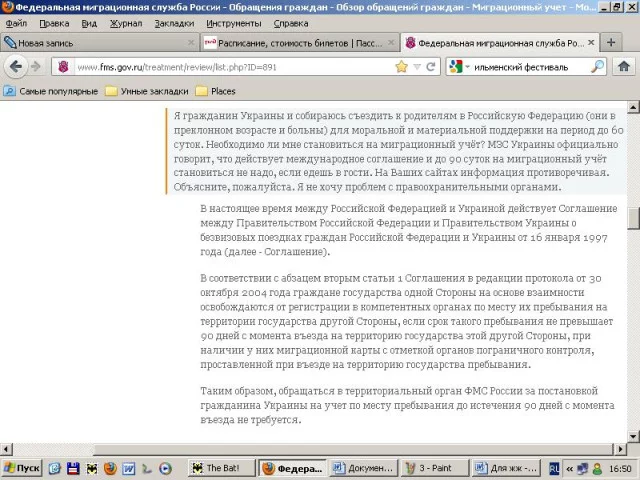Open a new tab with the plus button
Screen dimensions: 640x480
[x=611, y=42]
